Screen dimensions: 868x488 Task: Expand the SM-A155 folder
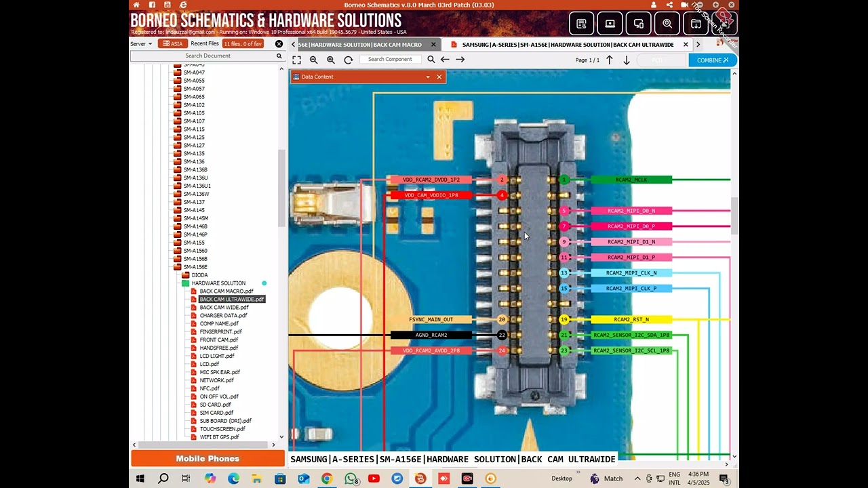click(193, 243)
